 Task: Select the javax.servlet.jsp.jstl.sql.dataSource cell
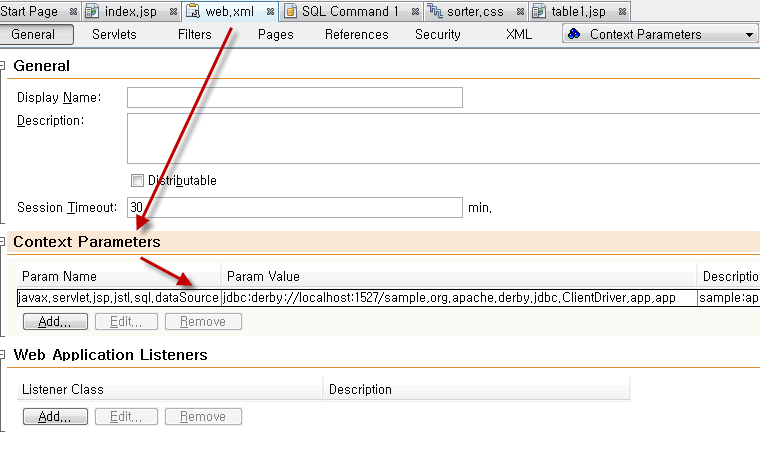coord(119,297)
